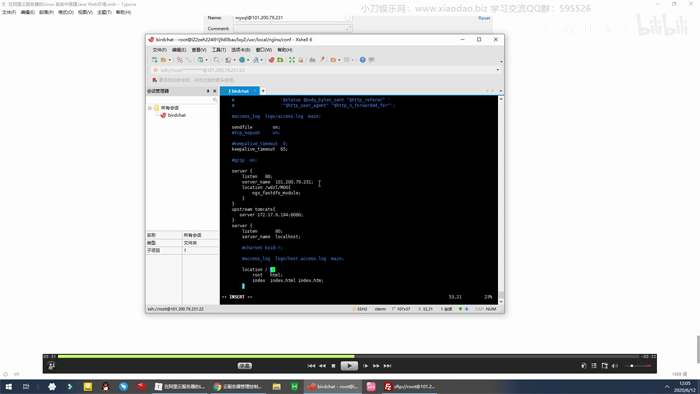Select the birdchat session tab
The width and height of the screenshot is (700, 394).
(x=239, y=91)
